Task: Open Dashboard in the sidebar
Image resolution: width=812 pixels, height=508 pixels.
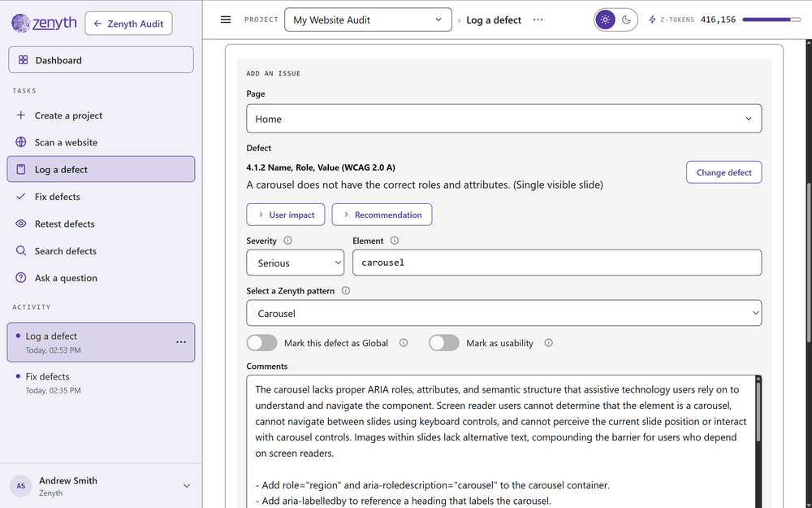Action: point(101,60)
